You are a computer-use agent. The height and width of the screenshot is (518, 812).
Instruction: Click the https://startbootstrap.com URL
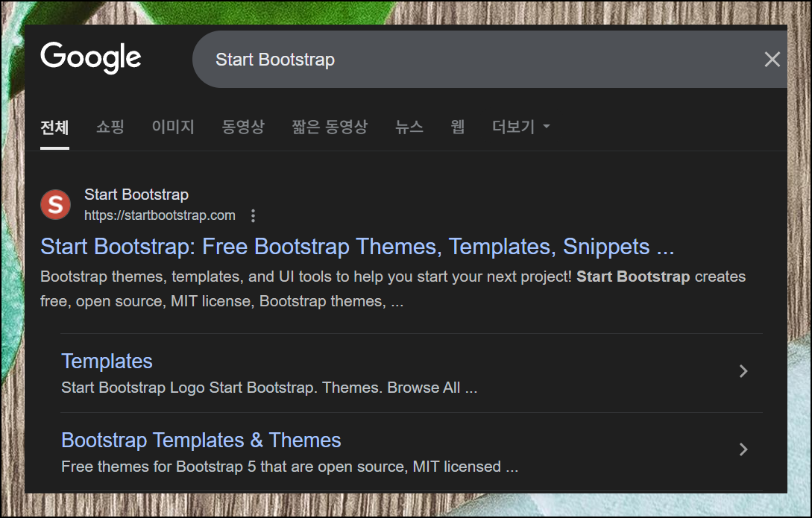(160, 215)
